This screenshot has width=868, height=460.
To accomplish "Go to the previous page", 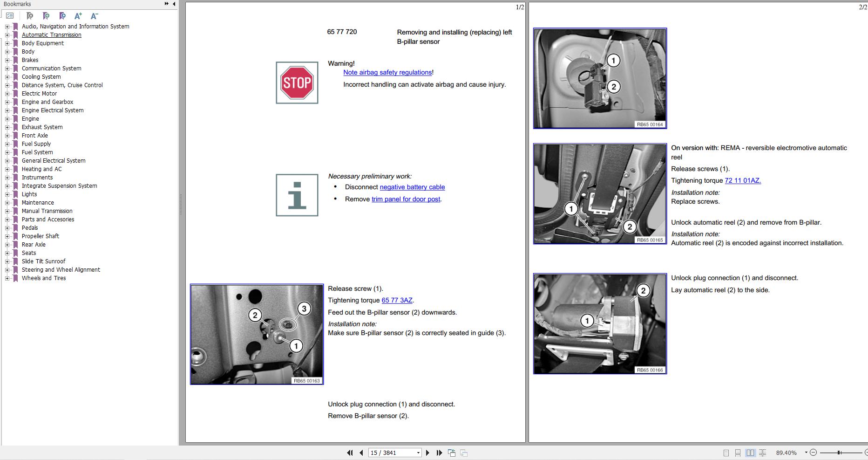I will pos(361,453).
